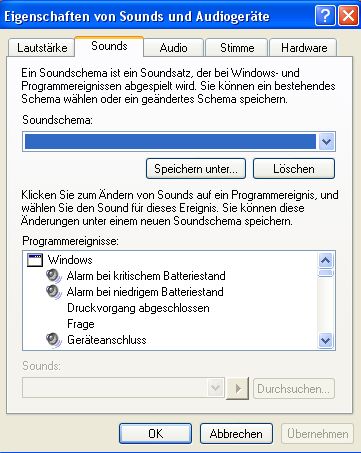
Task: Switch to the Audio tab
Action: [173, 48]
